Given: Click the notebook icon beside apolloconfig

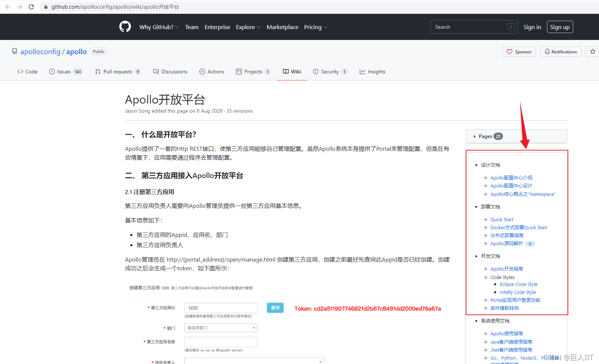Looking at the screenshot, I should [x=14, y=51].
